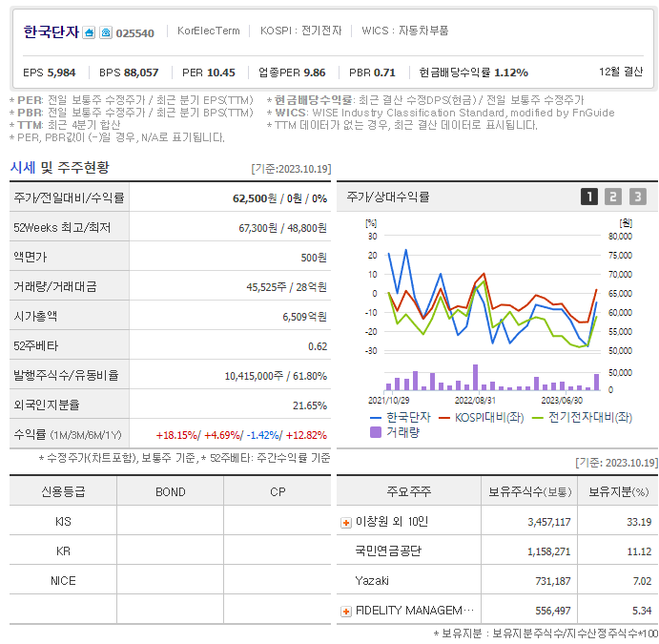Select the 거래량 purple legend entry
This screenshot has width=659, height=644.
(395, 432)
